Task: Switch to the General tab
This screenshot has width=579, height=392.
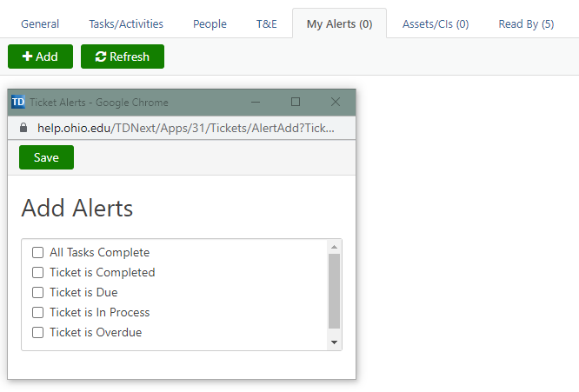Action: click(x=40, y=24)
